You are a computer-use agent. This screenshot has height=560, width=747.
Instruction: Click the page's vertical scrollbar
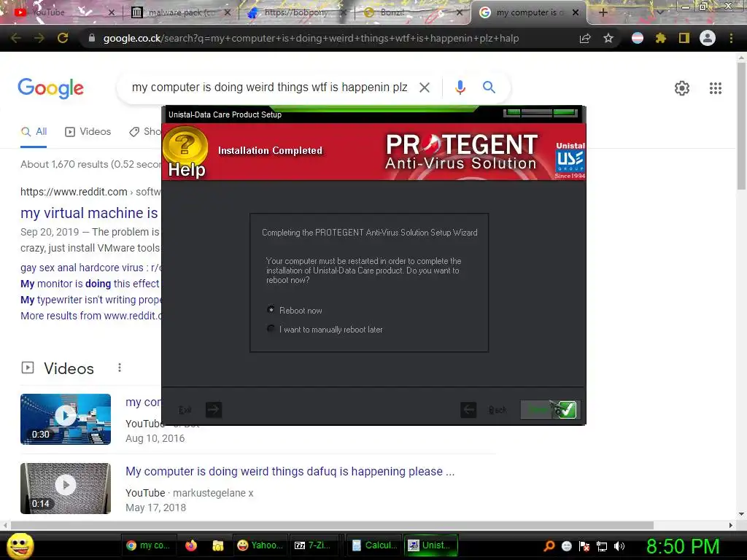[741, 126]
